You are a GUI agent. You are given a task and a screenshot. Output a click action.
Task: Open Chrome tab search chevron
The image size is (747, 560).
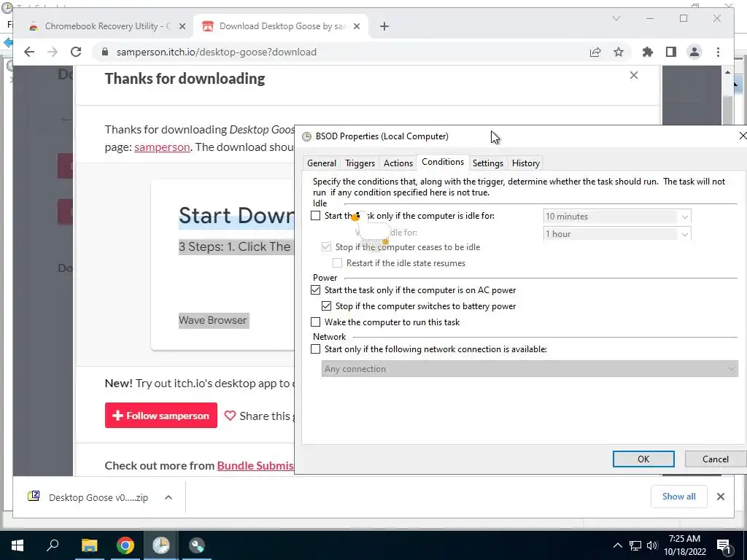tap(616, 18)
